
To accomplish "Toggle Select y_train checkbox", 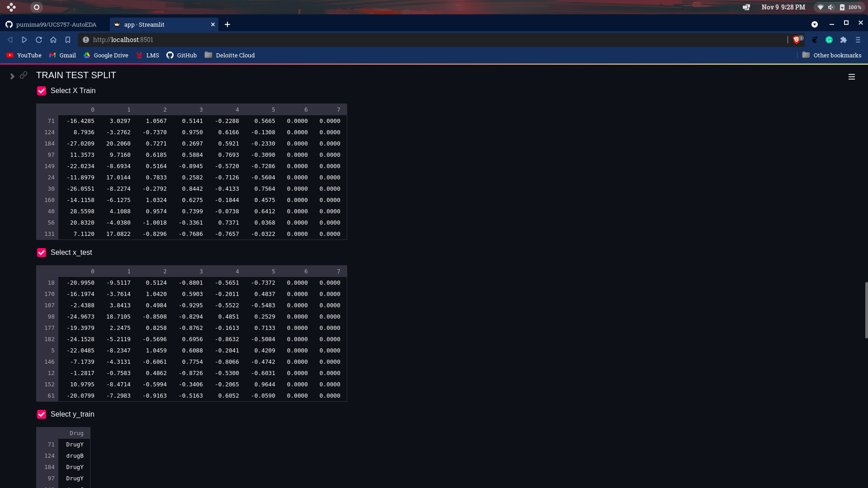I will (x=42, y=414).
